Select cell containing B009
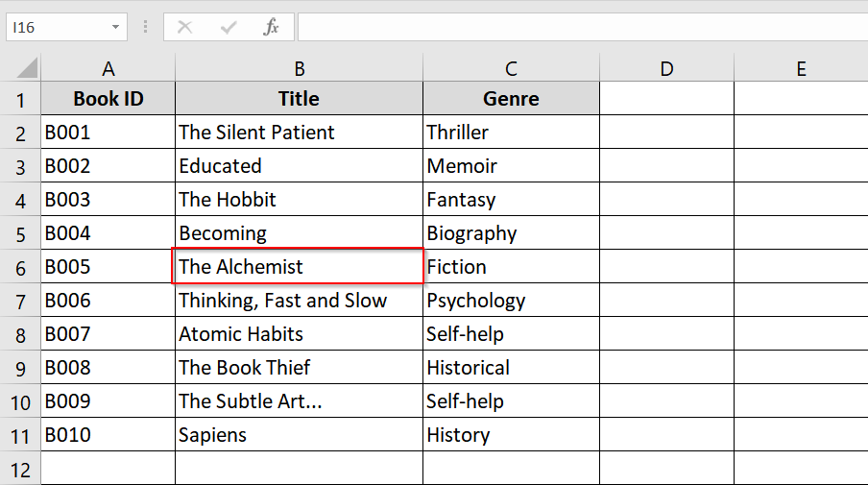This screenshot has width=868, height=485. pyautogui.click(x=108, y=401)
